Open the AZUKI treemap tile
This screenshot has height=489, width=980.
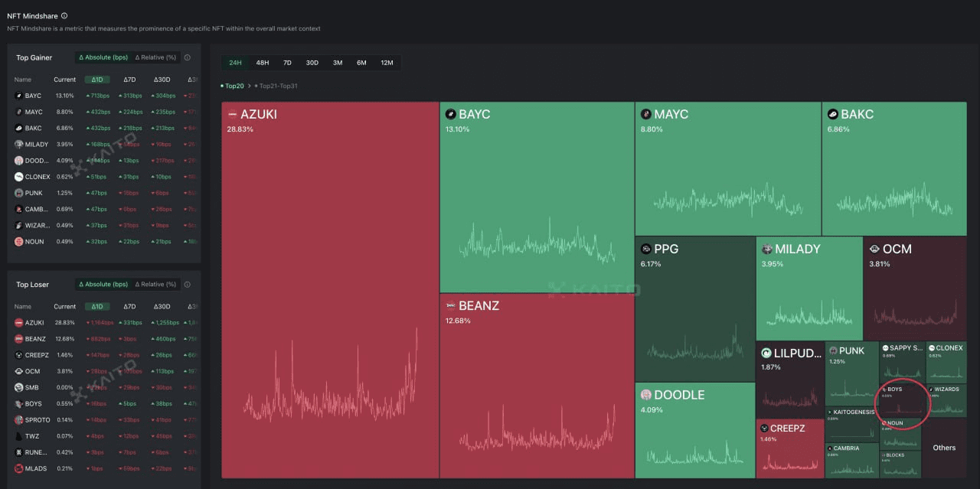330,290
